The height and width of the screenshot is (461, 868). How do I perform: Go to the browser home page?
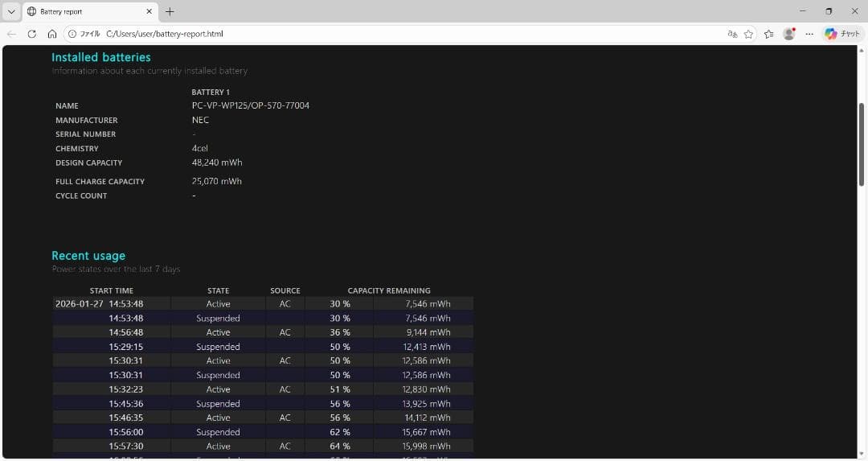[x=51, y=34]
